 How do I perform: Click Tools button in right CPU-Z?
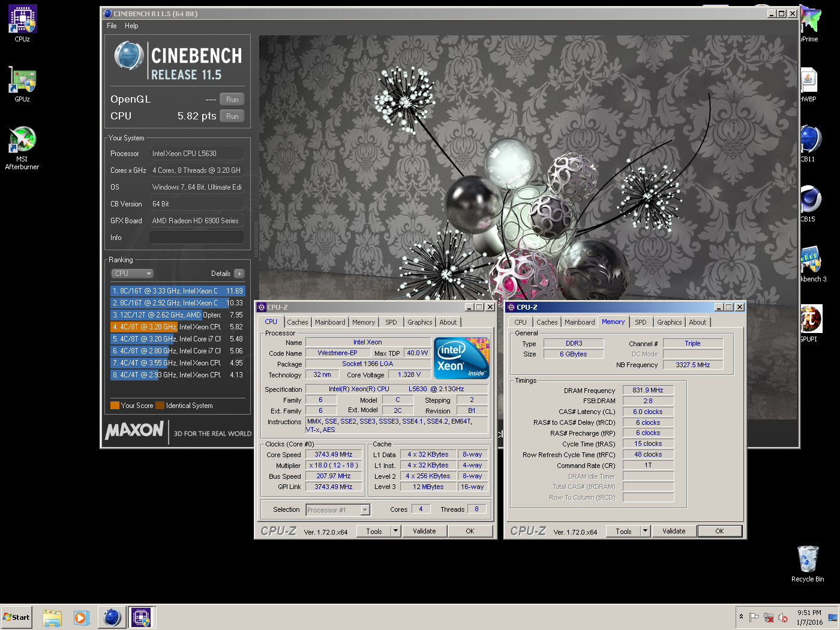point(623,531)
